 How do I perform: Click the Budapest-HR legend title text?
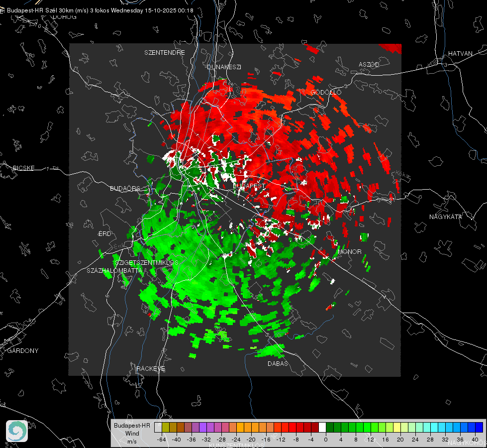[132, 426]
